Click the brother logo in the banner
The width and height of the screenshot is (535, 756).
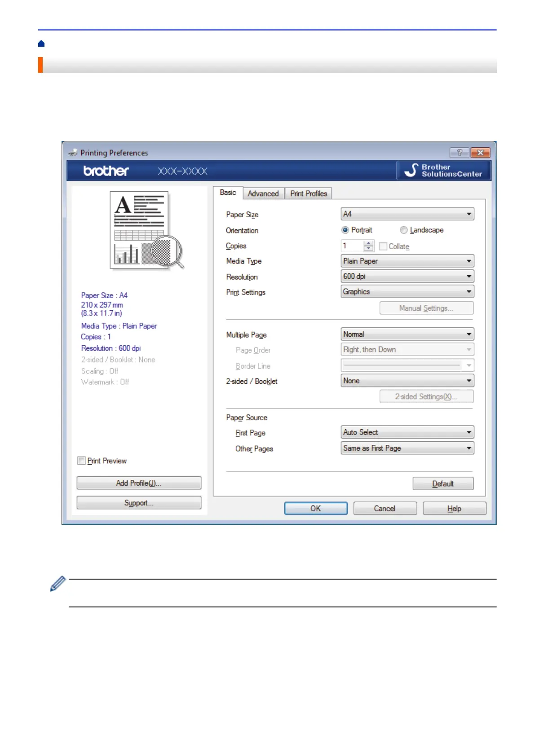pyautogui.click(x=106, y=171)
